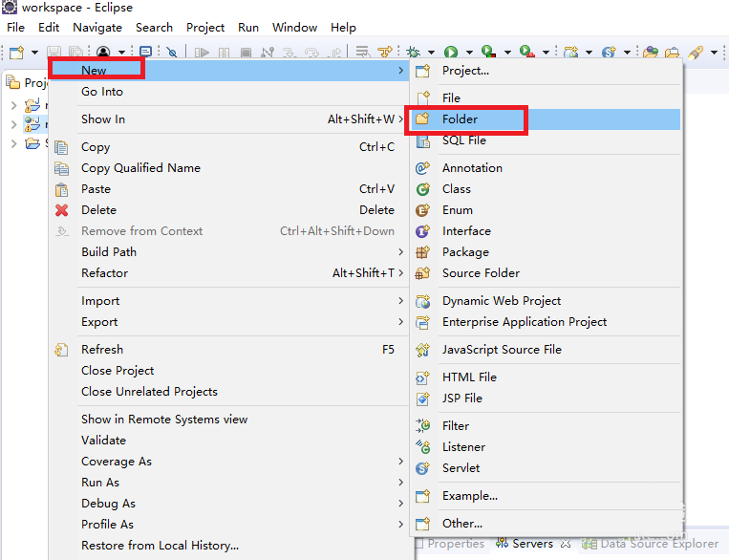Click the Debug bug icon

click(413, 53)
